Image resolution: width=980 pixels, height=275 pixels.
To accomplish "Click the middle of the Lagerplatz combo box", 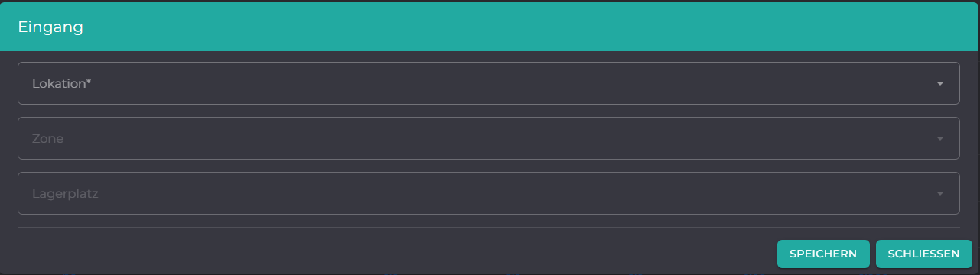I will coord(488,193).
